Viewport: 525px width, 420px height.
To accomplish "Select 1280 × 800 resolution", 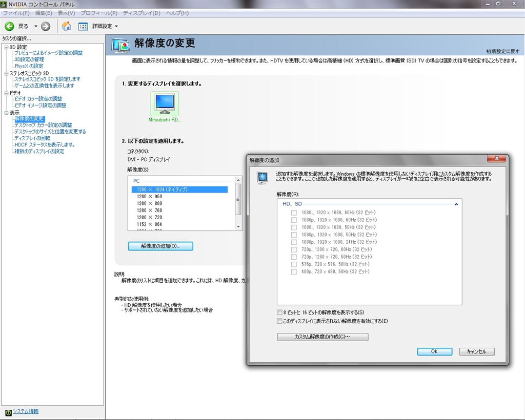I will tap(149, 203).
